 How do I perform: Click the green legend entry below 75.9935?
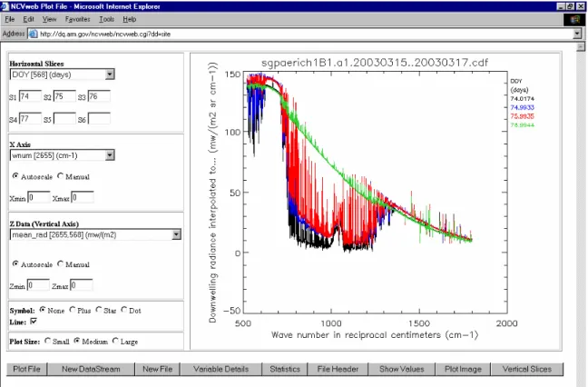(x=522, y=125)
